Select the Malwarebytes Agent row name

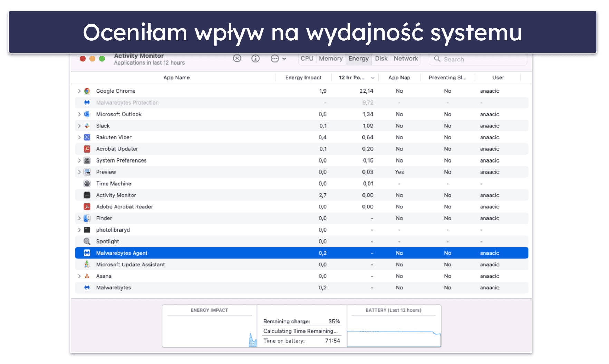[122, 253]
